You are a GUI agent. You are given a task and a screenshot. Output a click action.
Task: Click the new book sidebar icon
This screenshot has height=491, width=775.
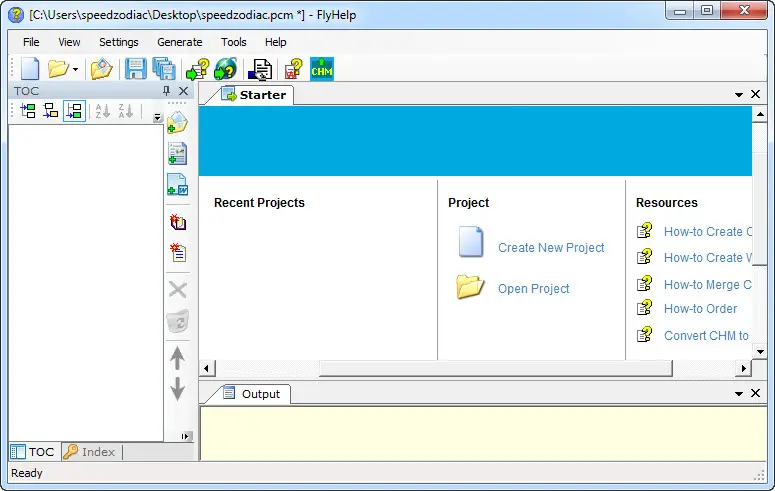[177, 222]
